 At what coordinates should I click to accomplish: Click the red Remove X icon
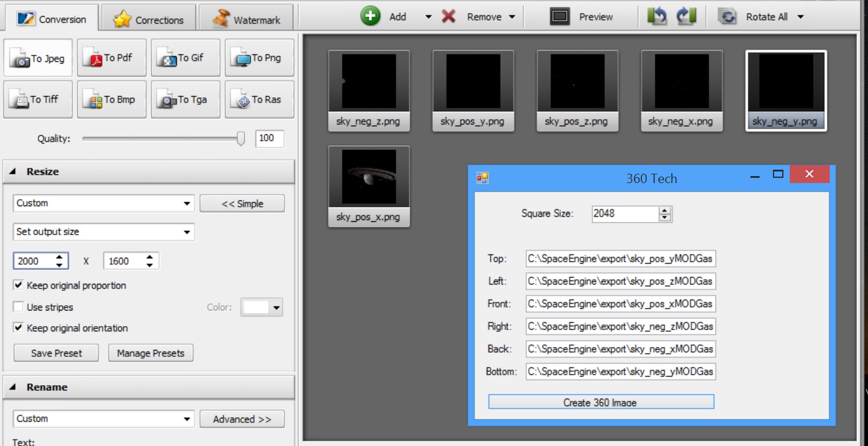(x=448, y=16)
